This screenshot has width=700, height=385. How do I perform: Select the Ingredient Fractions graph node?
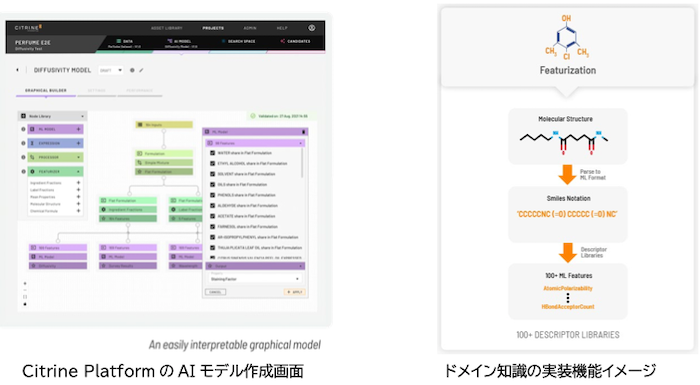[x=129, y=209]
